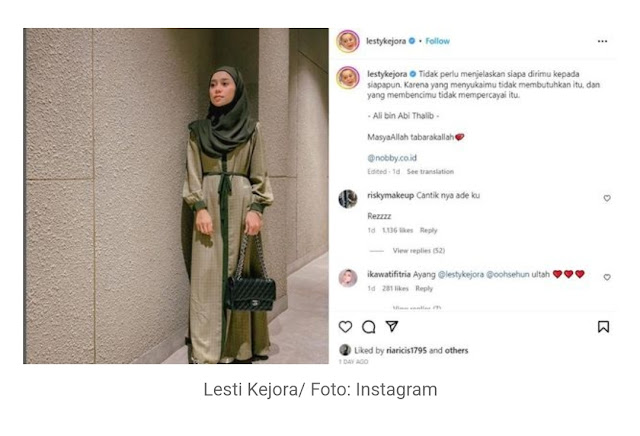The width and height of the screenshot is (640, 436).
Task: Open the comment bubble icon
Action: click(369, 327)
